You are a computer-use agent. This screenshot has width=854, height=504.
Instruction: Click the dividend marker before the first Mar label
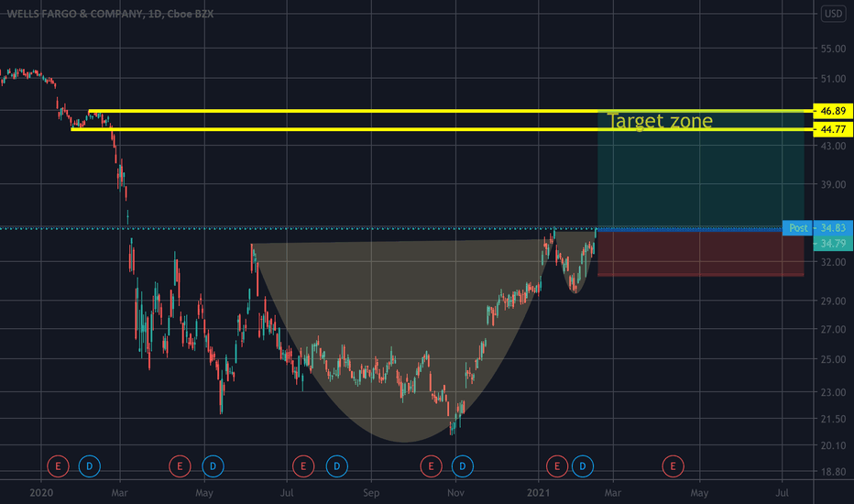[x=89, y=466]
